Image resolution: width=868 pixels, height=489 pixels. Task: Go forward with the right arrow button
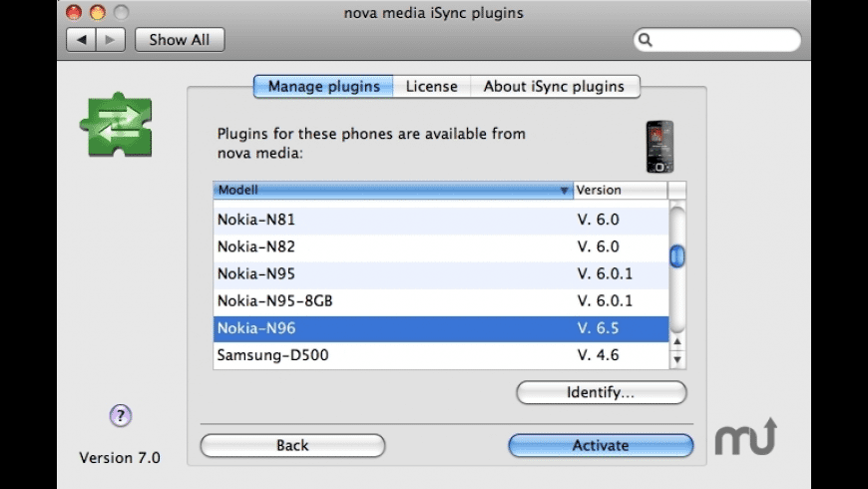click(x=111, y=40)
